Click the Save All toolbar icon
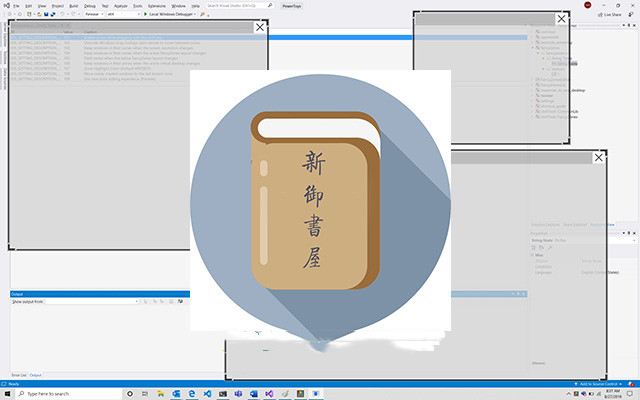 pos(53,14)
